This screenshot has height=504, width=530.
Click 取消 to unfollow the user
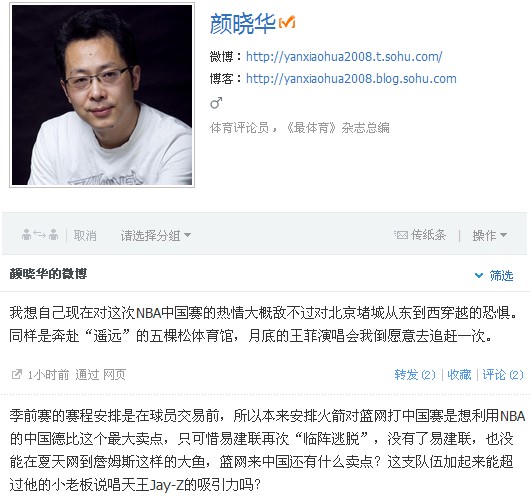[85, 235]
